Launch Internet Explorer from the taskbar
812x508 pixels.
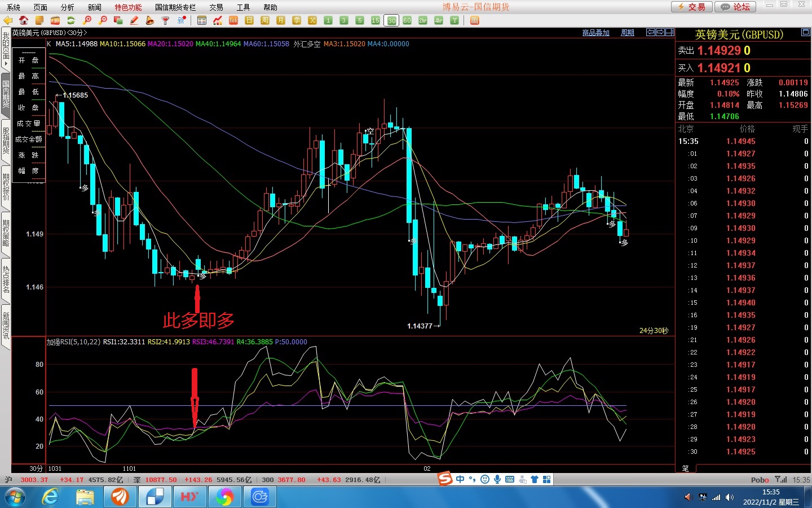coord(51,497)
